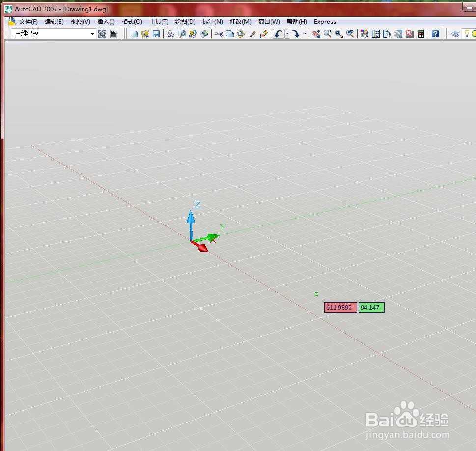Open the Tool Palettes icon
Viewport: 476px width, 451px height.
387,34
